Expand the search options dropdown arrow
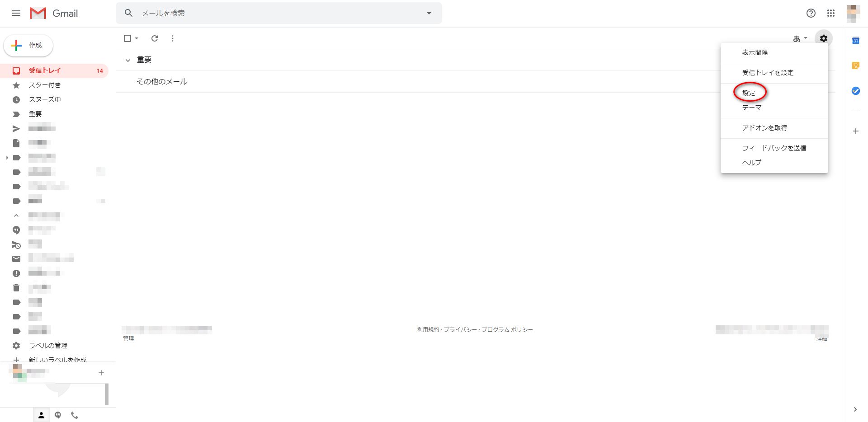This screenshot has height=422, width=868. pos(429,13)
